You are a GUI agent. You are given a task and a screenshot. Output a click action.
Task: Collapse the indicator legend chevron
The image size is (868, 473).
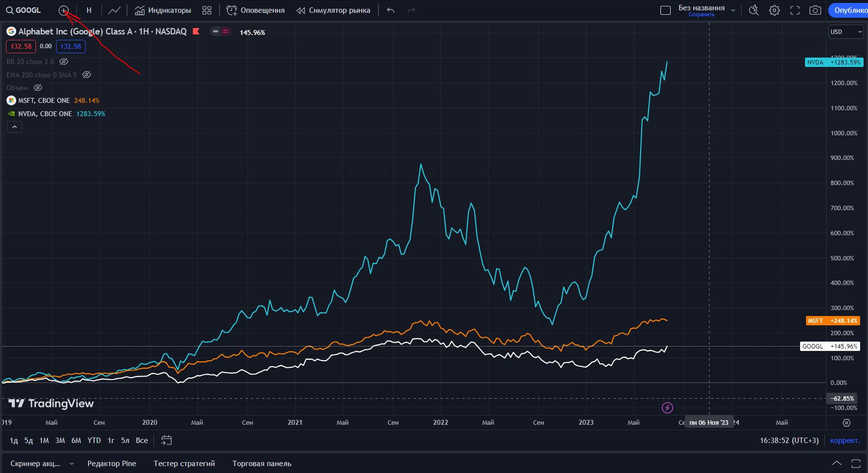point(14,127)
